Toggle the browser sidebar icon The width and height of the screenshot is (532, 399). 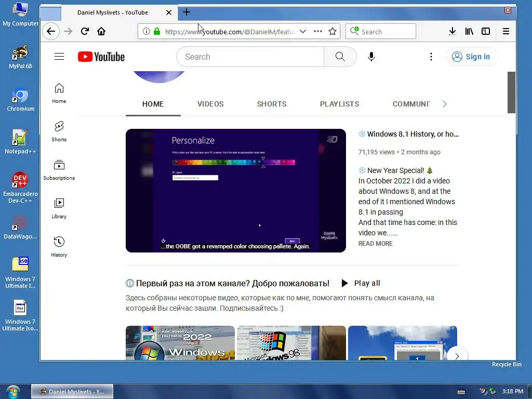[486, 32]
